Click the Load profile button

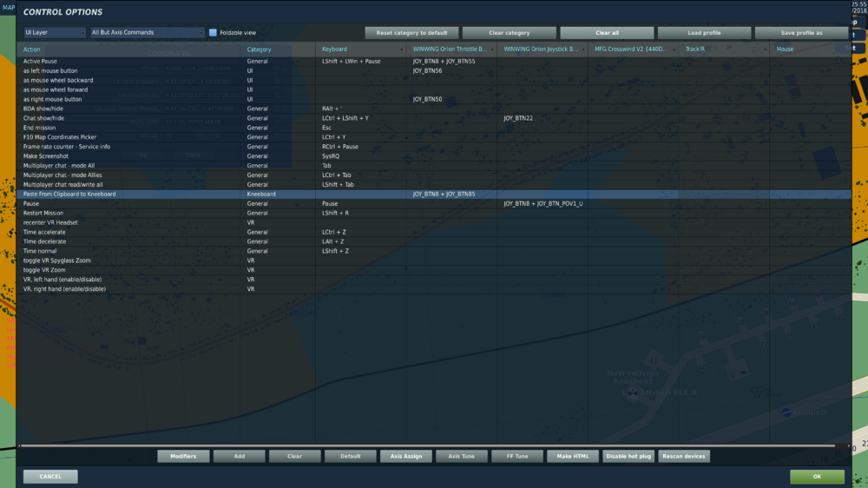point(704,33)
